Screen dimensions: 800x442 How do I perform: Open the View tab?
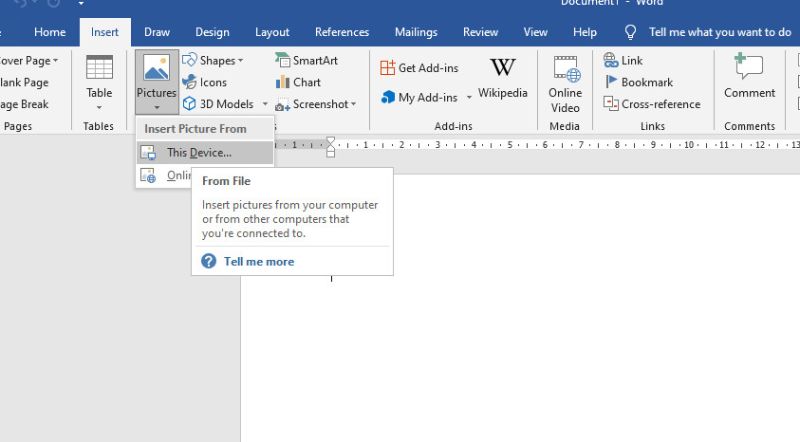pos(535,32)
